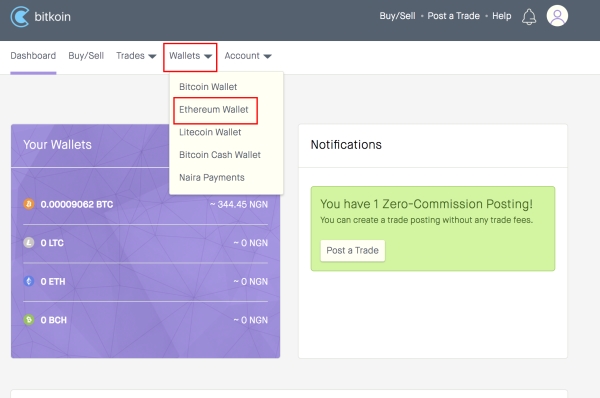Click the Your Wallets heading

click(57, 145)
